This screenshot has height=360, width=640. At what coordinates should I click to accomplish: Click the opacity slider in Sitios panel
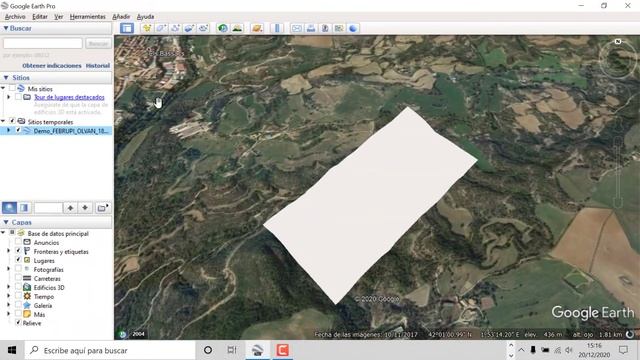[48, 208]
